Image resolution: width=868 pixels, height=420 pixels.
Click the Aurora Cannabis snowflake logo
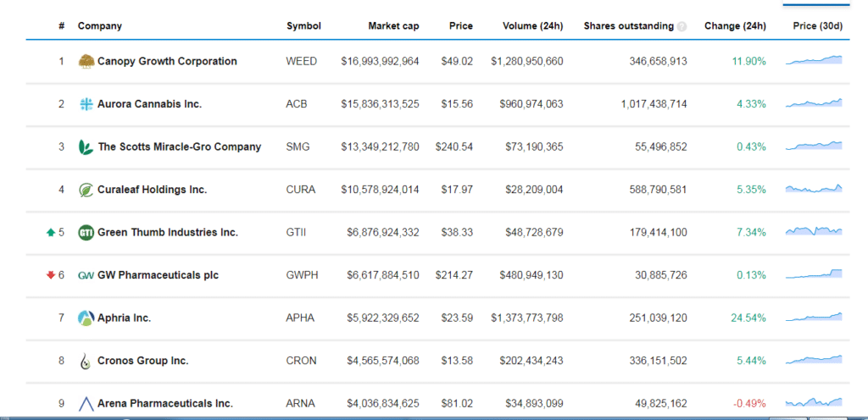click(86, 104)
